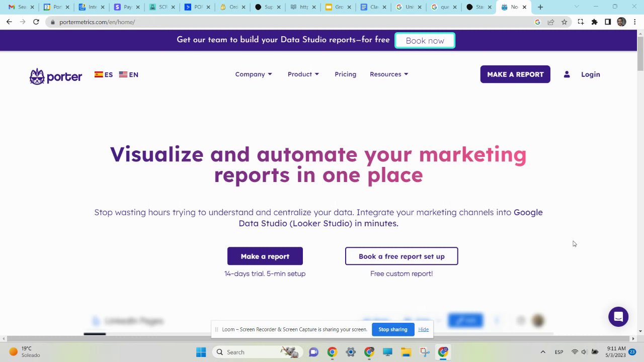Open File Explorer from the taskbar

406,352
